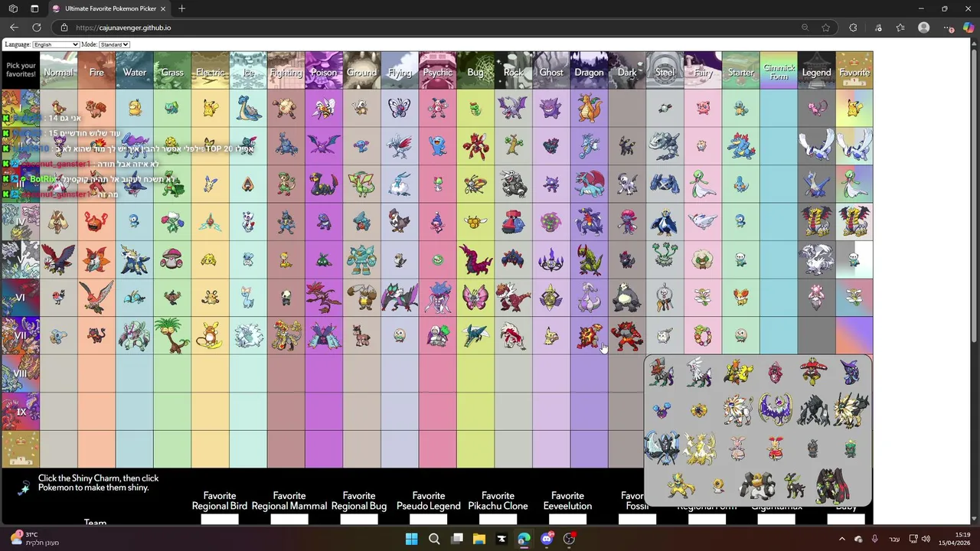The height and width of the screenshot is (551, 980).
Task: Select Psyduck in the Water column
Action: (x=135, y=108)
